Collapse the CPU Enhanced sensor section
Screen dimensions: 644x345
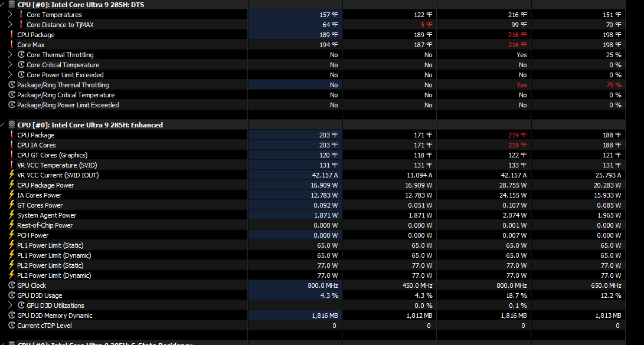coord(3,125)
